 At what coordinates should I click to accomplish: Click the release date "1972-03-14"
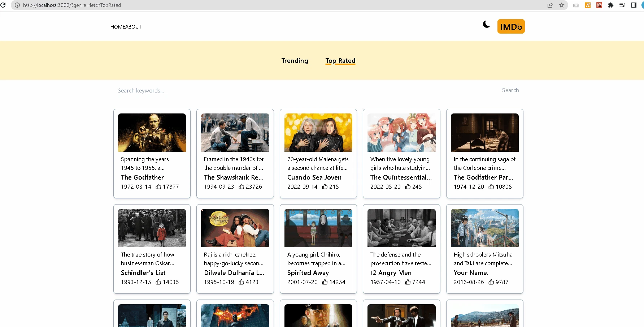136,187
